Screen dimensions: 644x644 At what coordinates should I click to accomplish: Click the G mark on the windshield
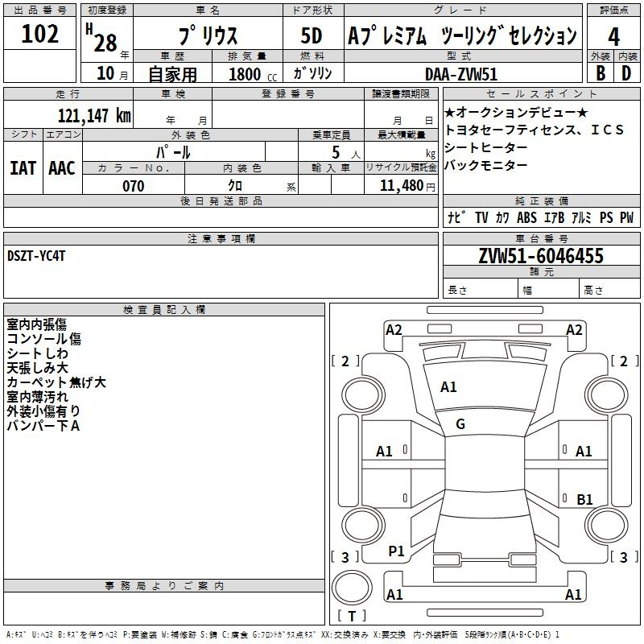(460, 424)
